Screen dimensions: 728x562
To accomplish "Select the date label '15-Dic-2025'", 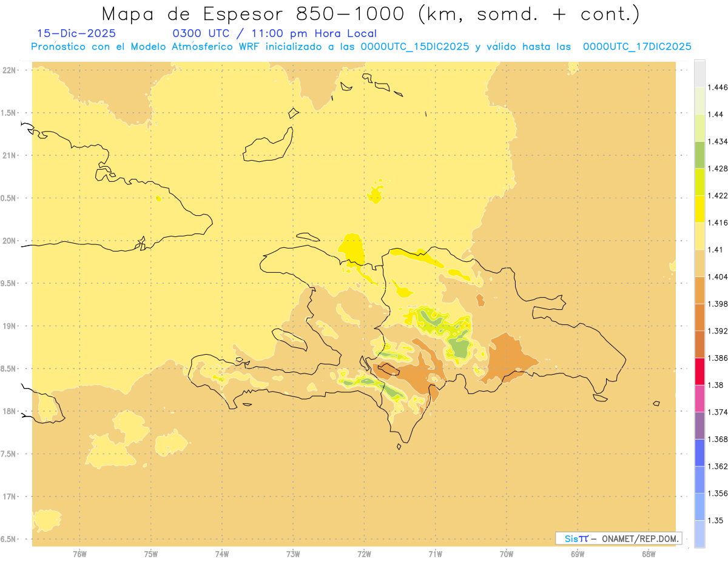I will click(76, 33).
